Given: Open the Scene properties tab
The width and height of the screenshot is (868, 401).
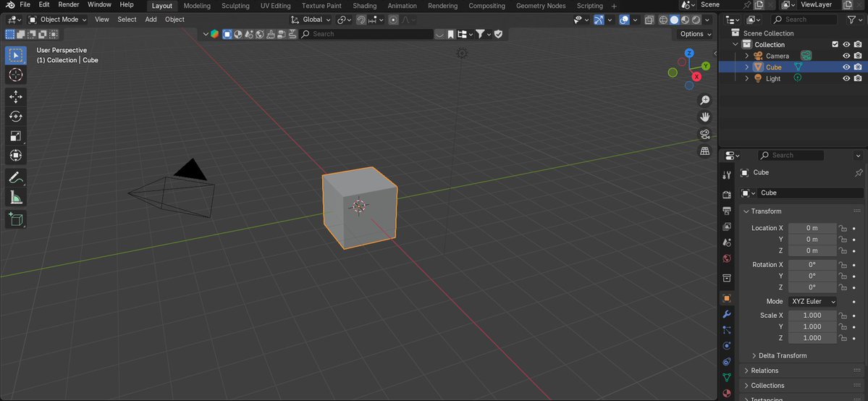Looking at the screenshot, I should [x=727, y=242].
